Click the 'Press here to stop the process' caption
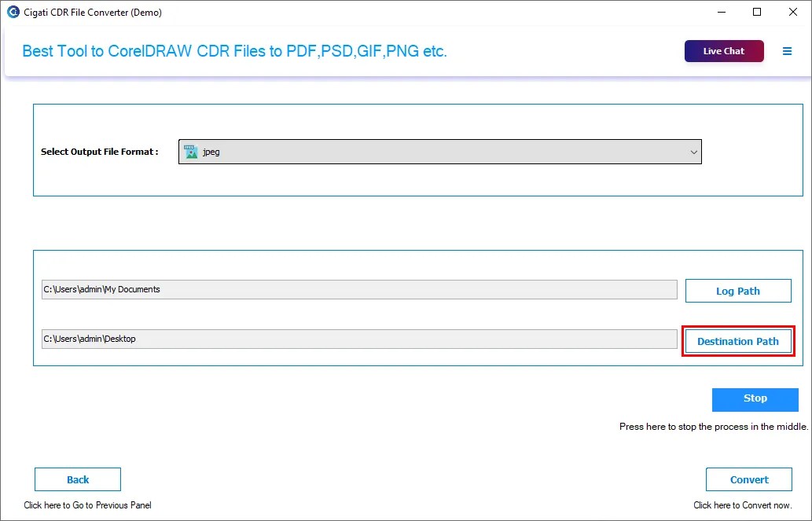812x521 pixels. click(x=711, y=427)
